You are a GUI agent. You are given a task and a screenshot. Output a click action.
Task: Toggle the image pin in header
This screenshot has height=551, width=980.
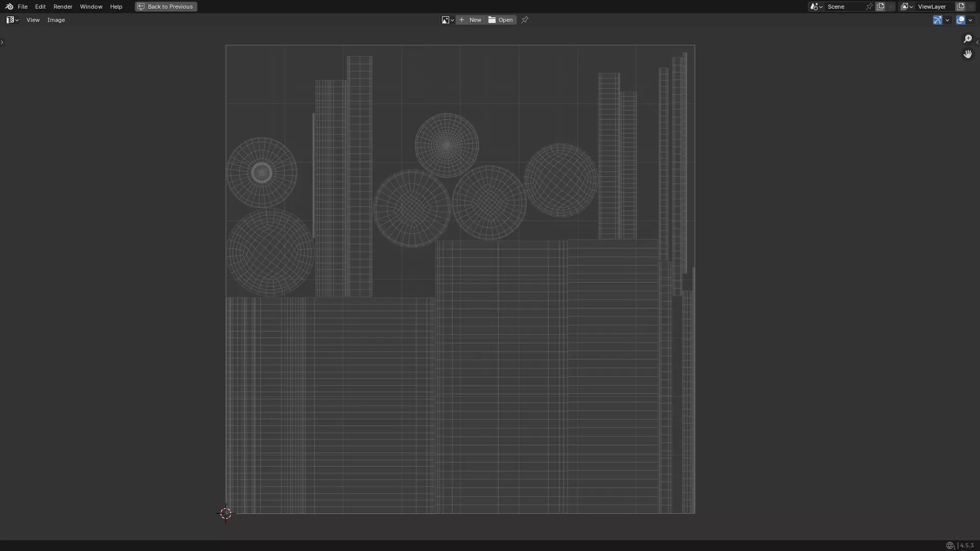[x=525, y=20]
